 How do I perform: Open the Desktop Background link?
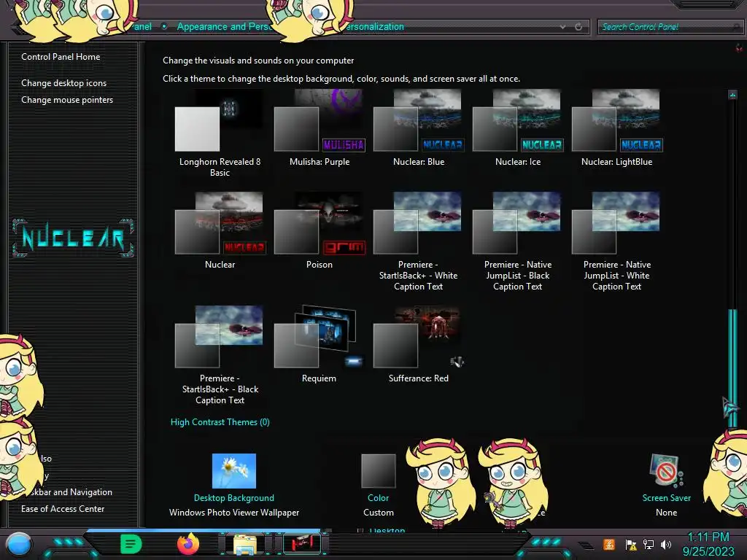coord(234,497)
